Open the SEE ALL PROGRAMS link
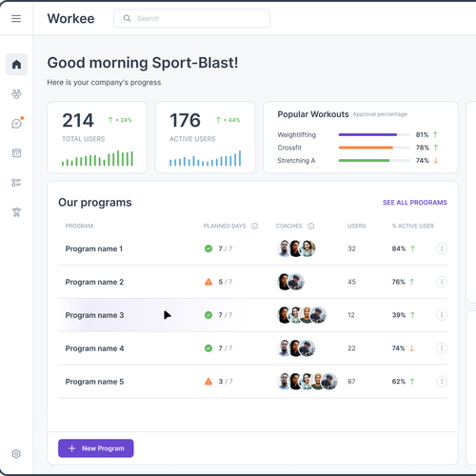The image size is (476, 476). [415, 203]
